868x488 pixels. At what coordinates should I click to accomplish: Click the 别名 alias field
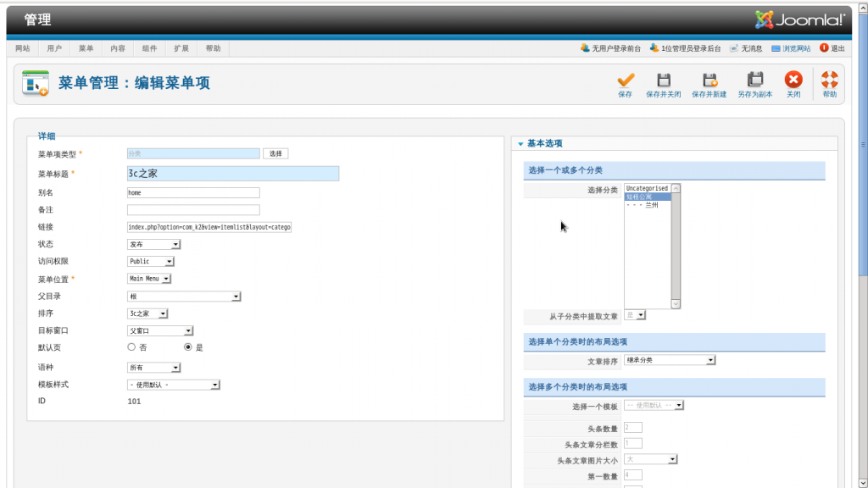pyautogui.click(x=193, y=192)
